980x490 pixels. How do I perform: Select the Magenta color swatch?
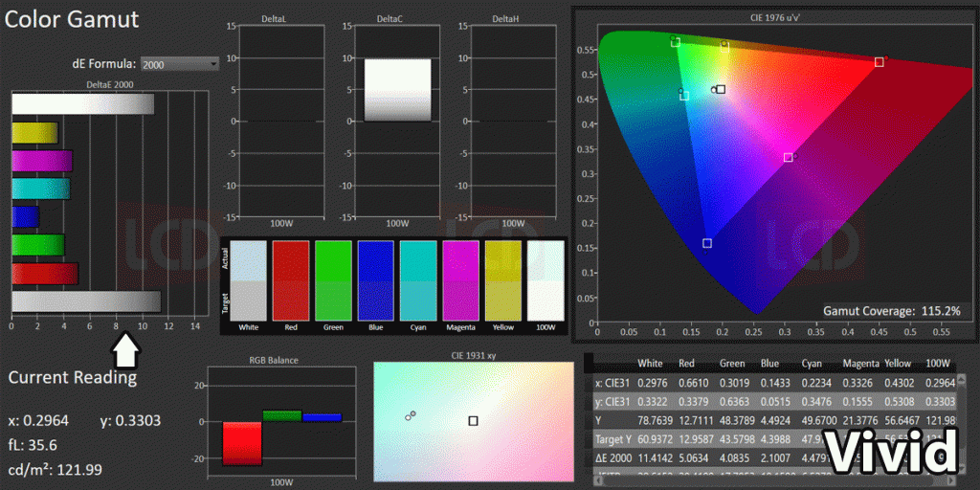[x=460, y=281]
